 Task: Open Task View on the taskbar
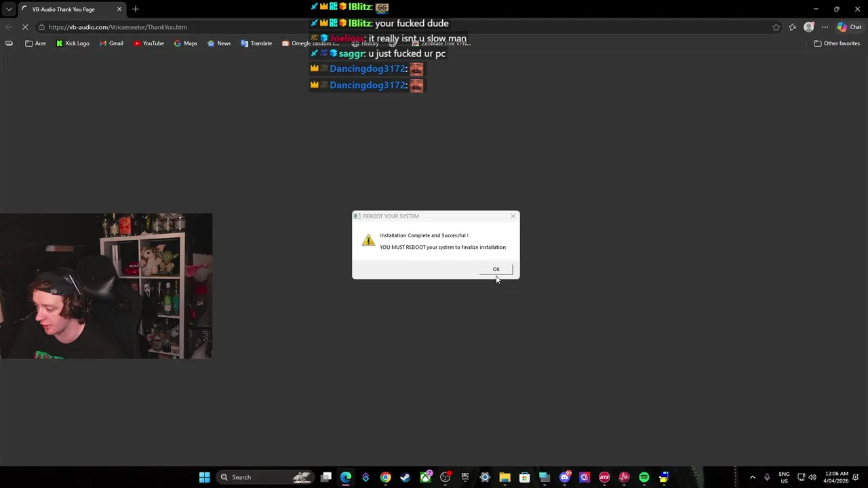tap(326, 477)
